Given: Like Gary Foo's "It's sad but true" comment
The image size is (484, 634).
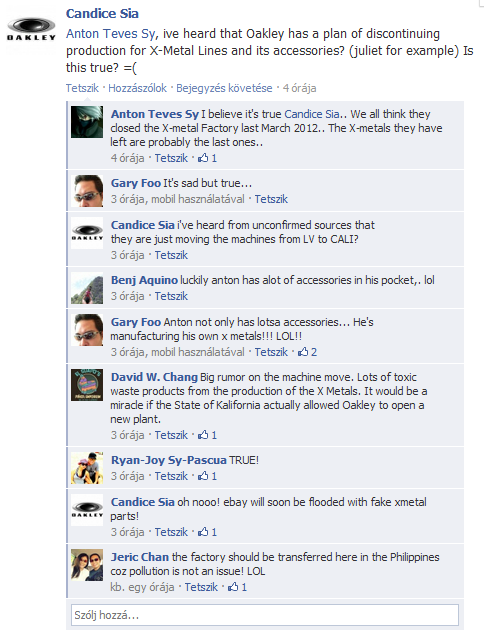Looking at the screenshot, I should pos(271,199).
